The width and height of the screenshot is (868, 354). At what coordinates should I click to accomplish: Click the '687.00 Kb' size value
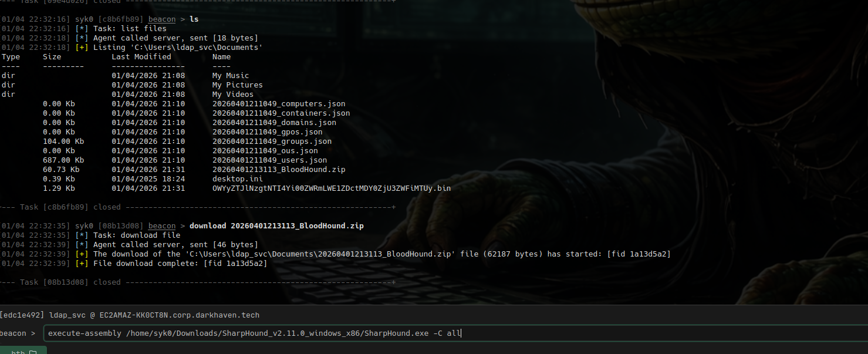pyautogui.click(x=63, y=160)
